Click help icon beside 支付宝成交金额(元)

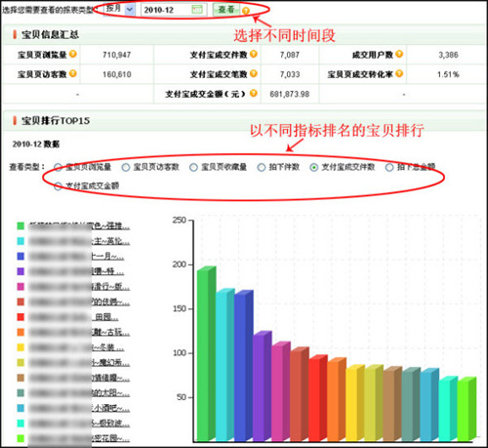coord(254,94)
